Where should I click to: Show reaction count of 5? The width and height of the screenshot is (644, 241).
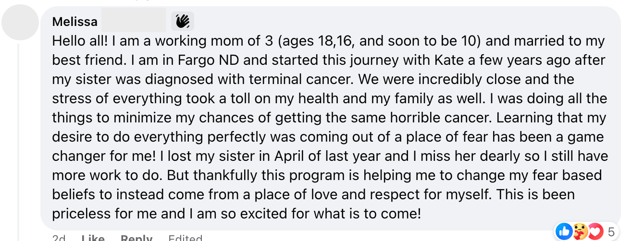[611, 232]
